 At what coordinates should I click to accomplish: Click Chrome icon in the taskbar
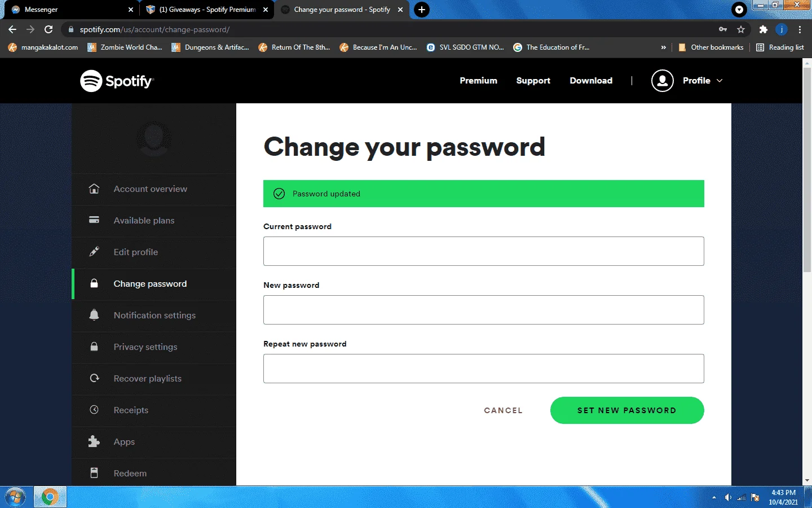point(50,497)
